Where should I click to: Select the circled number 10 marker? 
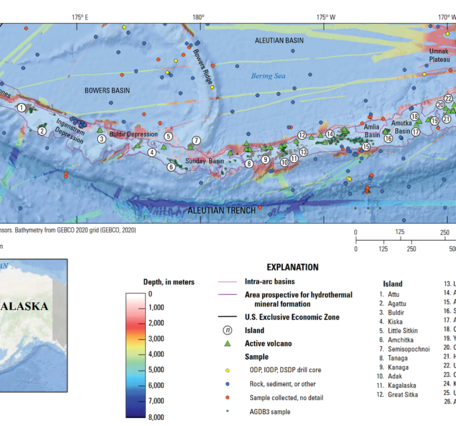coord(284,162)
